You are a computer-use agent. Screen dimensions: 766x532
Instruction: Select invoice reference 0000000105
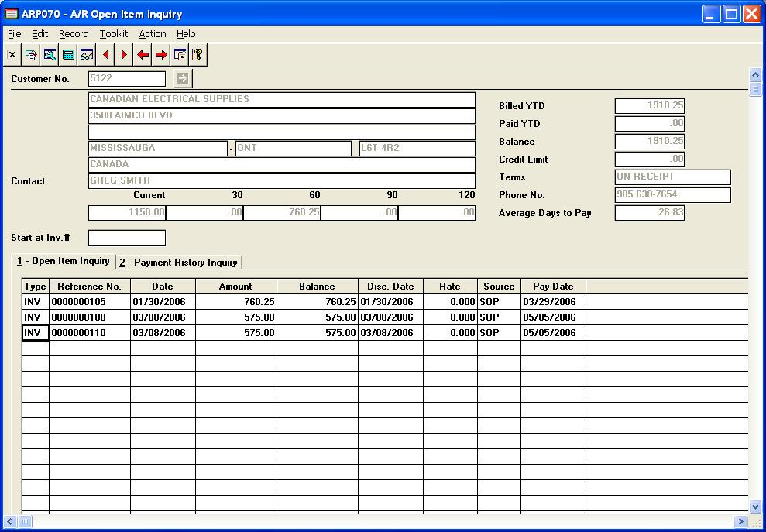coord(89,302)
